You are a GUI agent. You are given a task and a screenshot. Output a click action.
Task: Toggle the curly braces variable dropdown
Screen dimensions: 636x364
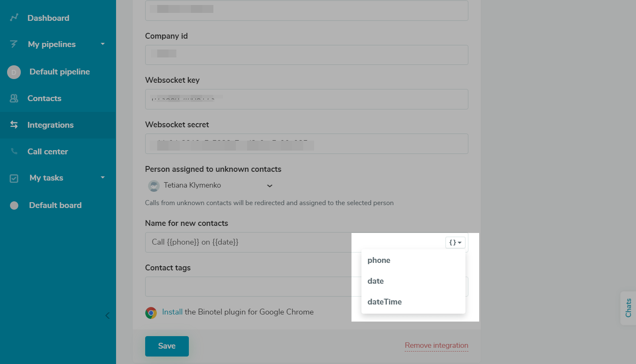point(455,243)
